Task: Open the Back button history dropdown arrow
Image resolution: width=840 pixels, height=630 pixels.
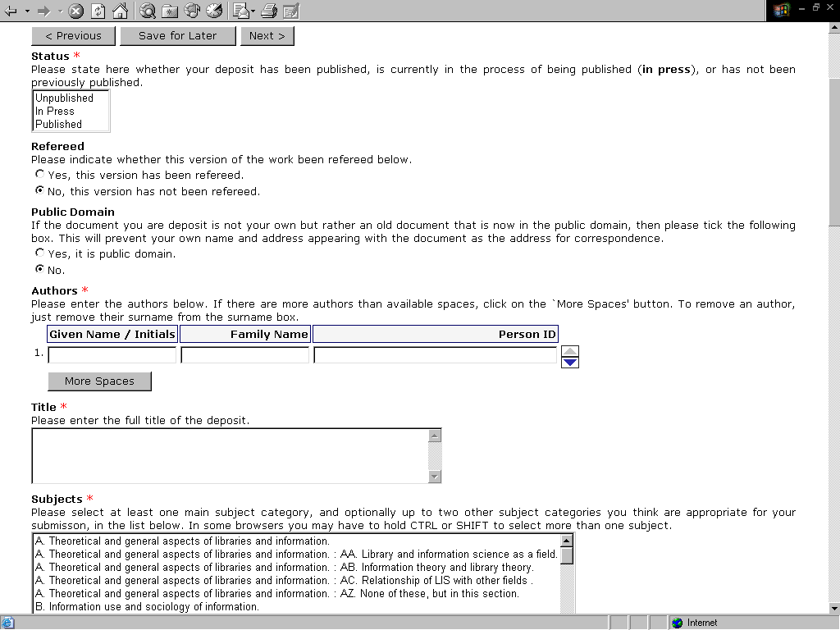Action: tap(26, 11)
